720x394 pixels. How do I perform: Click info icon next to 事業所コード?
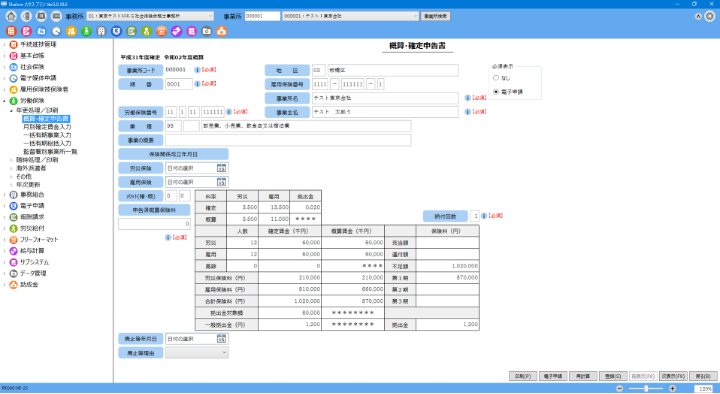197,70
